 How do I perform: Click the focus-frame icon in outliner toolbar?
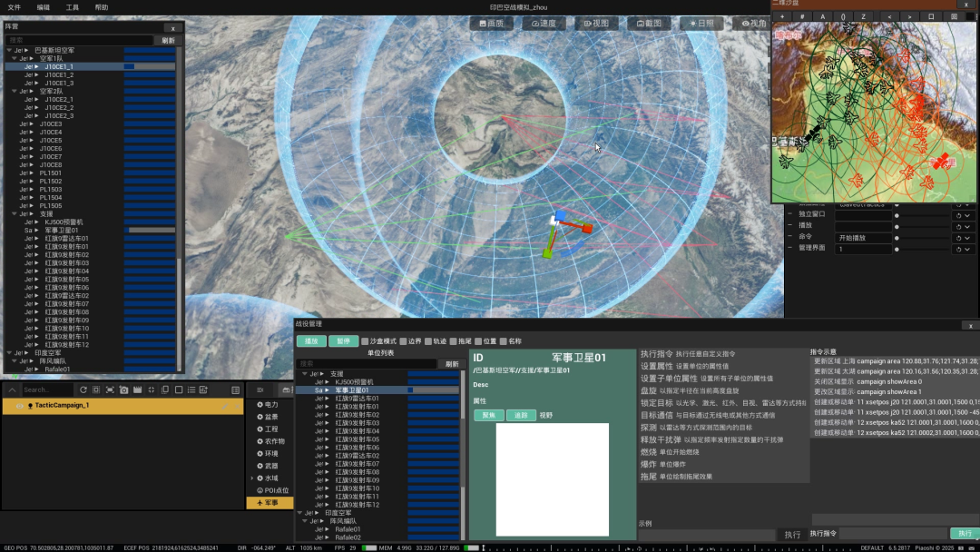pos(110,389)
